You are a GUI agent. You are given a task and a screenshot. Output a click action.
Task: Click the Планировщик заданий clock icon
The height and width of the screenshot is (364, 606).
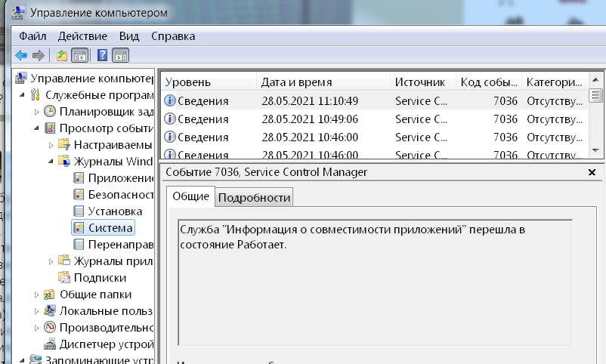pyautogui.click(x=50, y=111)
